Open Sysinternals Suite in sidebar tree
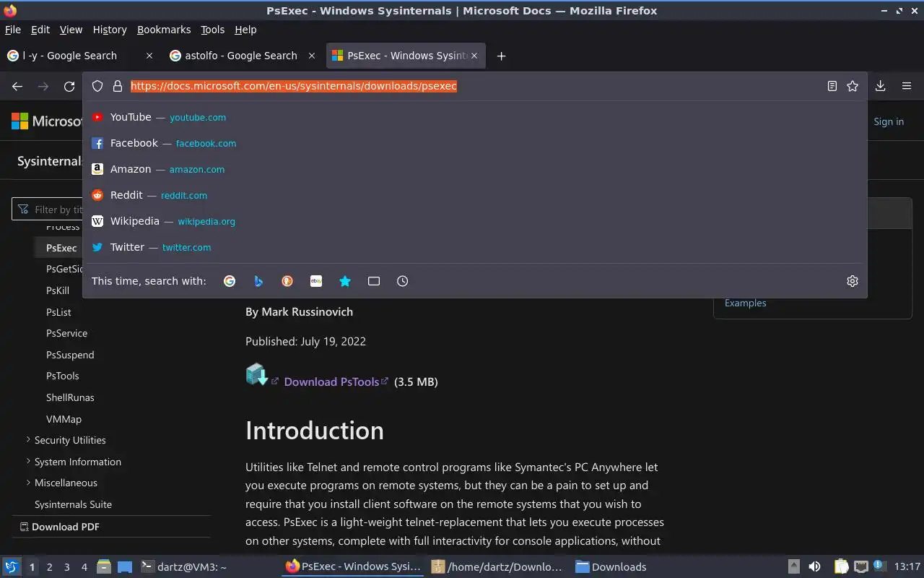This screenshot has width=924, height=578. 73,504
